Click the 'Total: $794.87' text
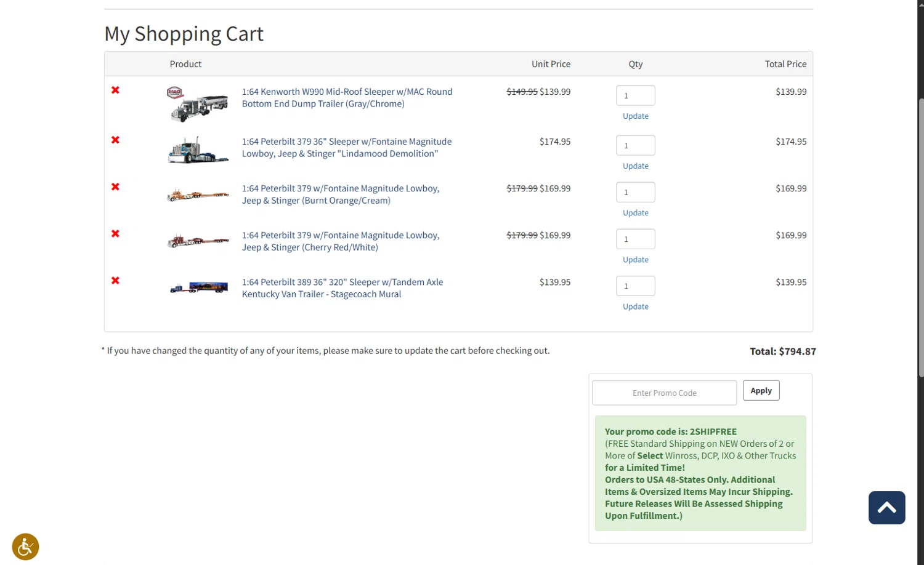The width and height of the screenshot is (924, 565). click(782, 351)
